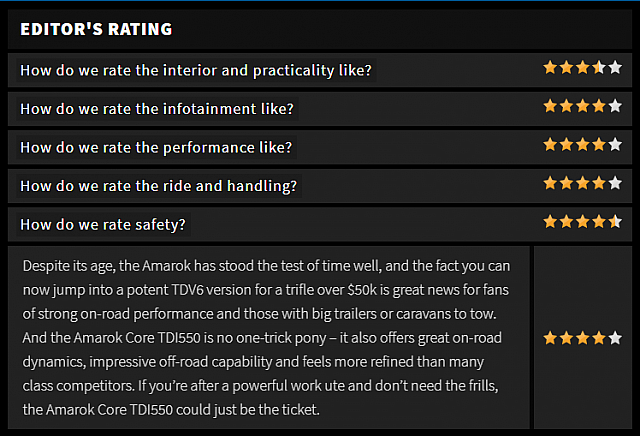Screen dimensions: 640x436
Task: Click the last star of the overall rating
Action: [x=615, y=338]
